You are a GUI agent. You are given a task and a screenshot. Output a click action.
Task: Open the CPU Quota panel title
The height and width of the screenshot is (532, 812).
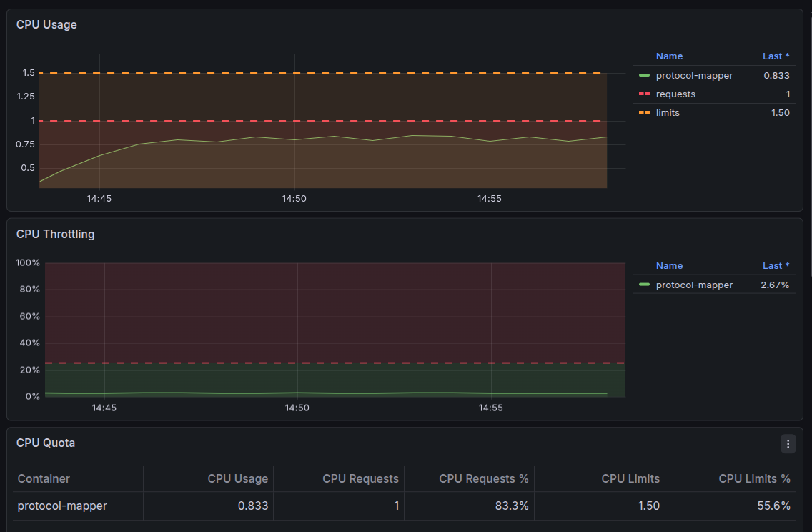click(46, 443)
